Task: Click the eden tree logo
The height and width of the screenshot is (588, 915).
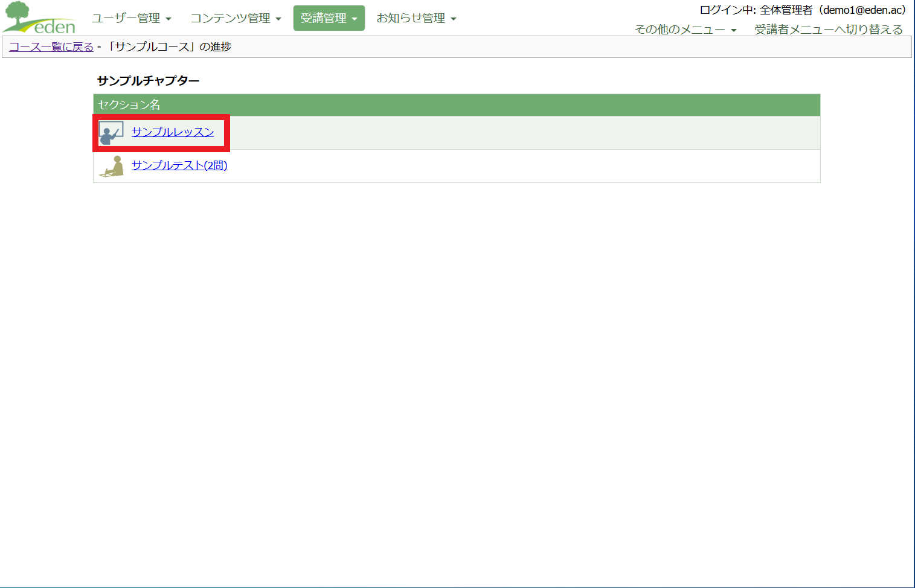Action: click(x=39, y=18)
